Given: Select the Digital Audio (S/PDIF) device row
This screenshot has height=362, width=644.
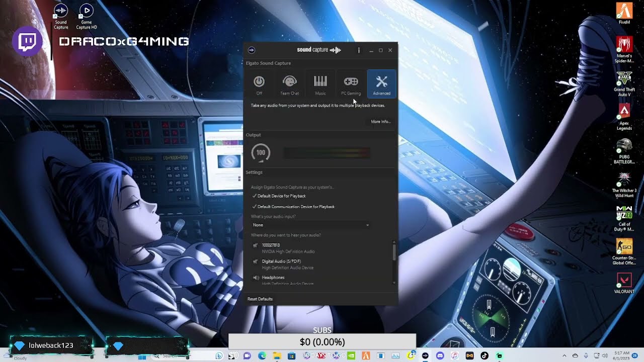Looking at the screenshot, I should coord(321,264).
